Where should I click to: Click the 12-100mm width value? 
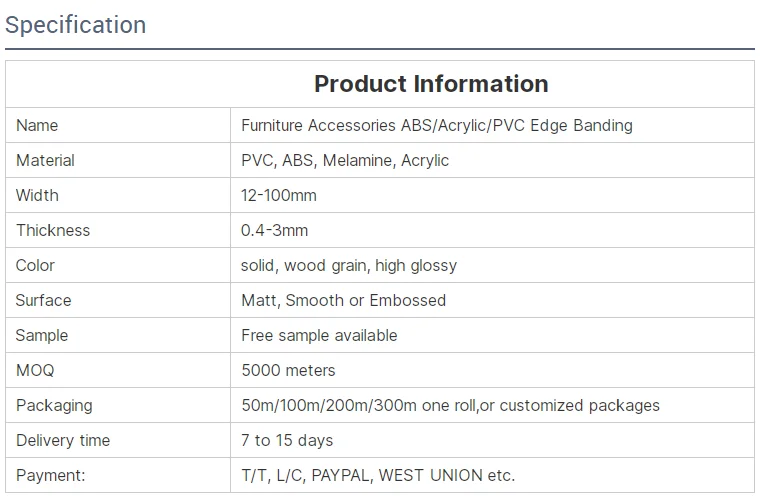pos(278,195)
